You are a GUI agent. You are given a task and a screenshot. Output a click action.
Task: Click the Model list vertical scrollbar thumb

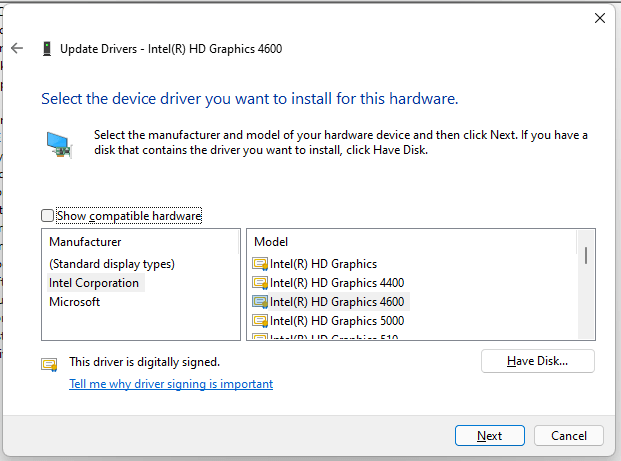click(x=586, y=255)
